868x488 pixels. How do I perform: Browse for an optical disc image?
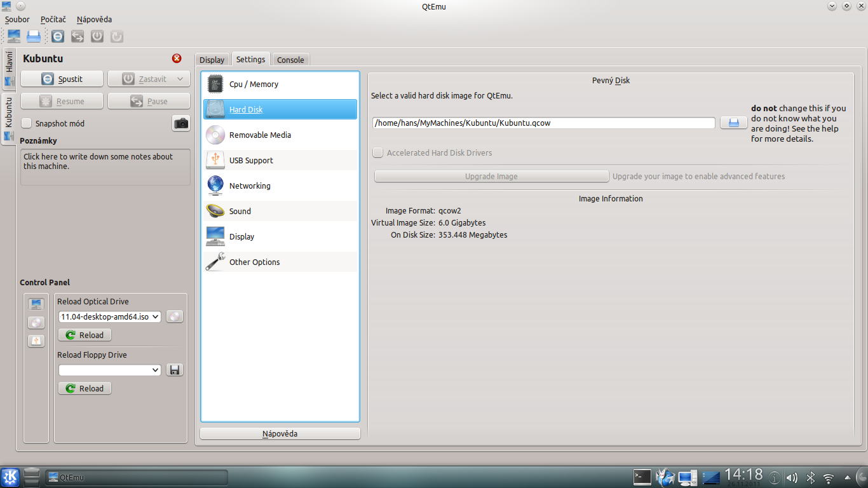pos(175,316)
